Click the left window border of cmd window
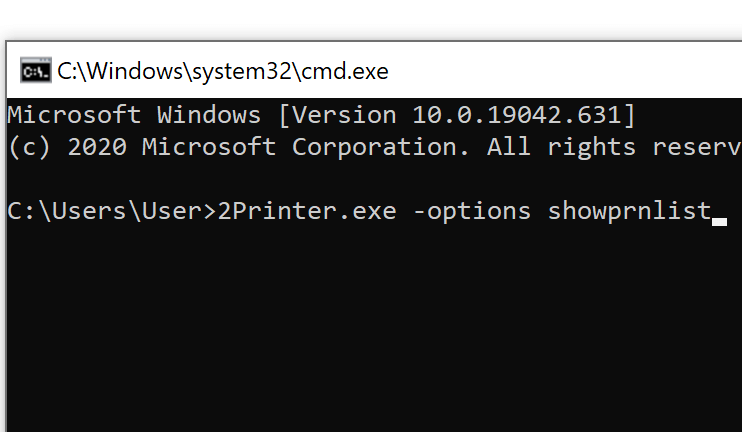742x432 pixels. tap(6, 237)
